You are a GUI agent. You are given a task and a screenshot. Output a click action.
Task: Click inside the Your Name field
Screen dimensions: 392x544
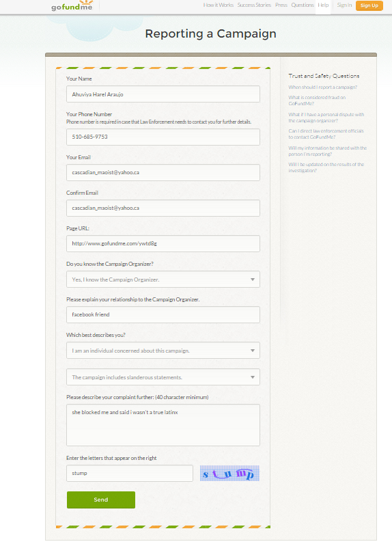163,94
